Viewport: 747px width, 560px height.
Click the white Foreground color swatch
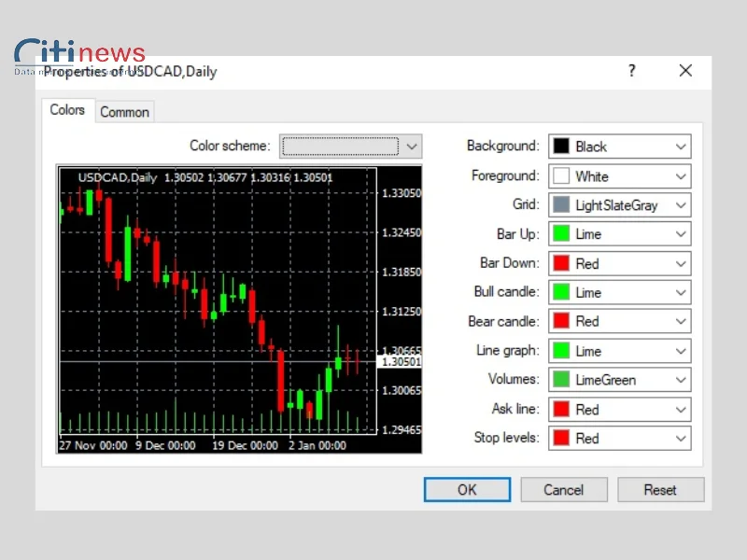(x=561, y=176)
